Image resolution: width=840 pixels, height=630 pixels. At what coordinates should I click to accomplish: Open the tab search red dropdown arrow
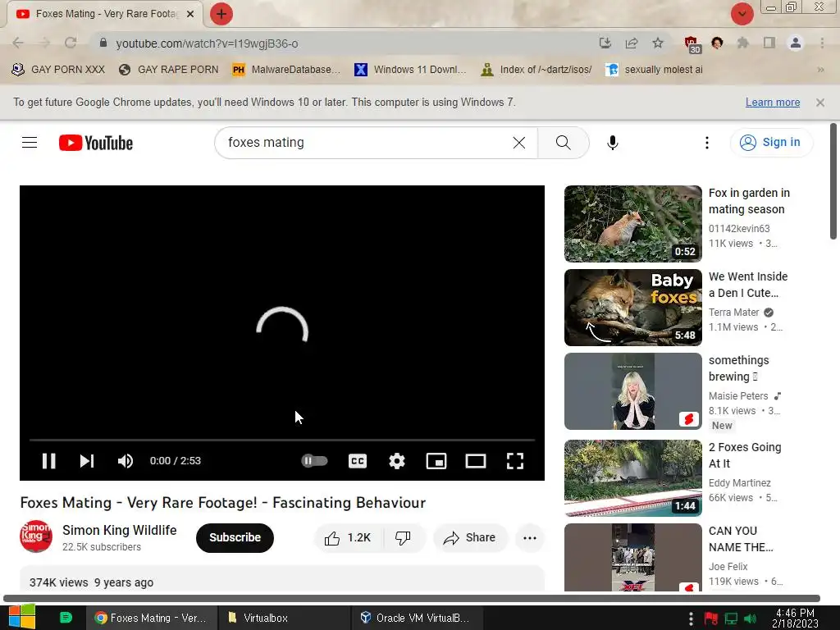742,14
